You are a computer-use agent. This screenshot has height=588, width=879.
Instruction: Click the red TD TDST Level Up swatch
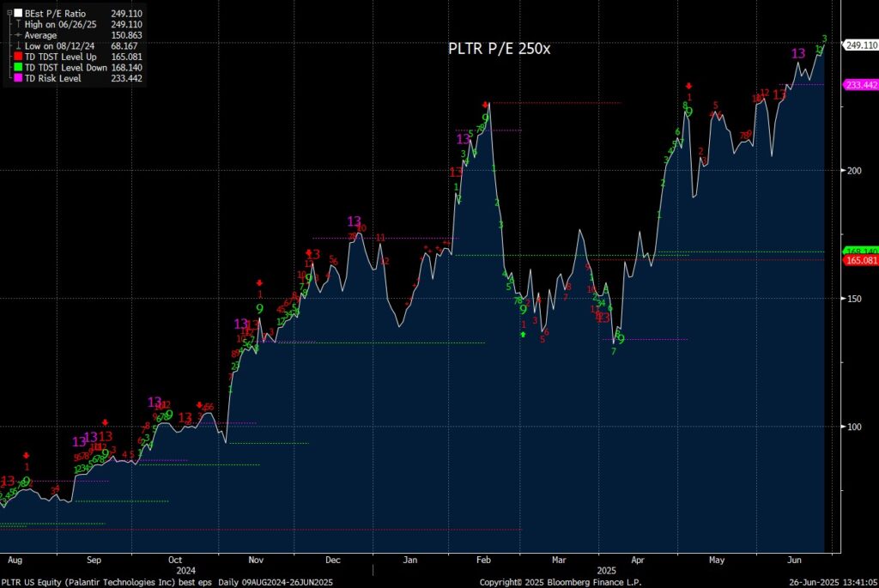19,57
